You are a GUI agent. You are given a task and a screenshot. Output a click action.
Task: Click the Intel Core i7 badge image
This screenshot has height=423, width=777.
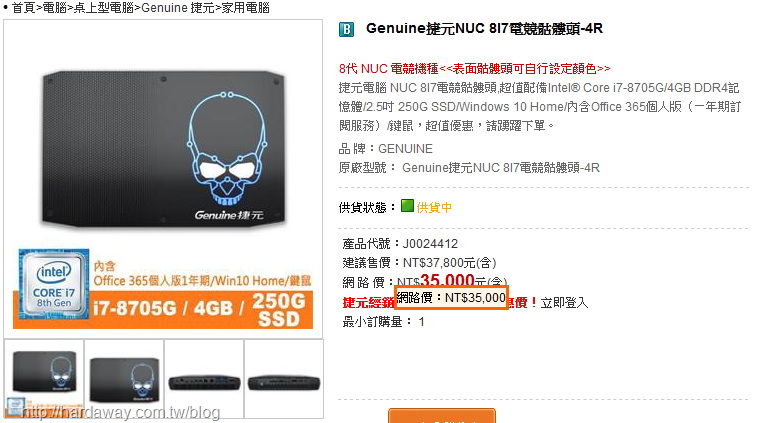click(x=54, y=284)
